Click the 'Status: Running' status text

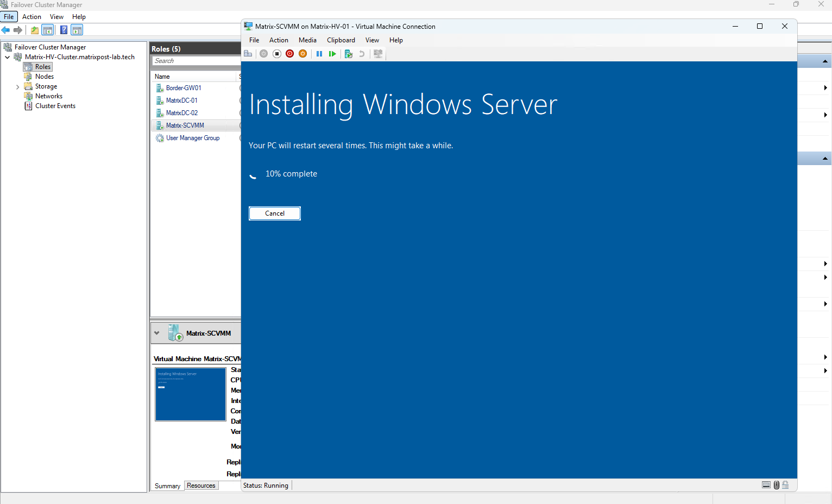[266, 486]
